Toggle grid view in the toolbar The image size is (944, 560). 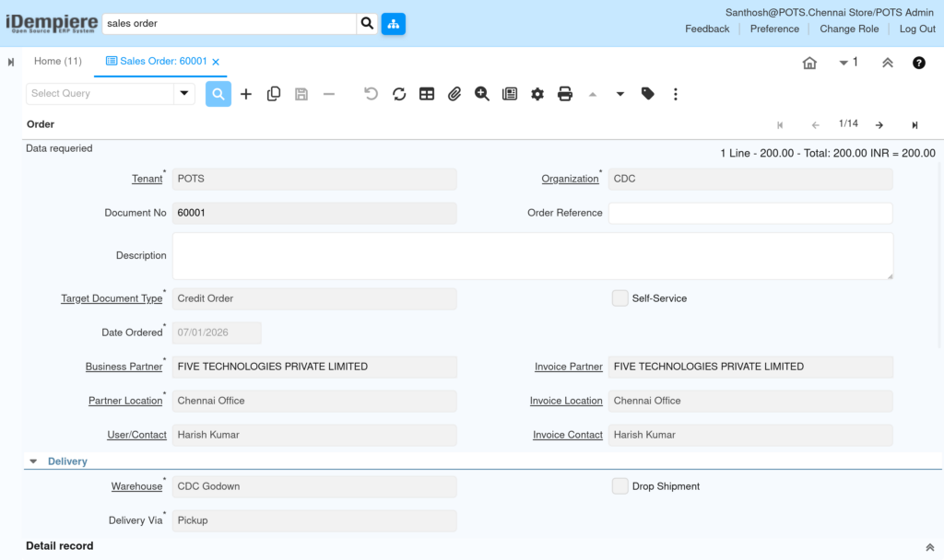tap(427, 94)
